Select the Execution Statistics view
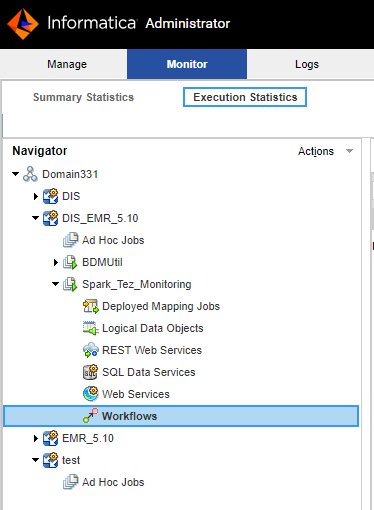374x510 pixels. click(245, 97)
